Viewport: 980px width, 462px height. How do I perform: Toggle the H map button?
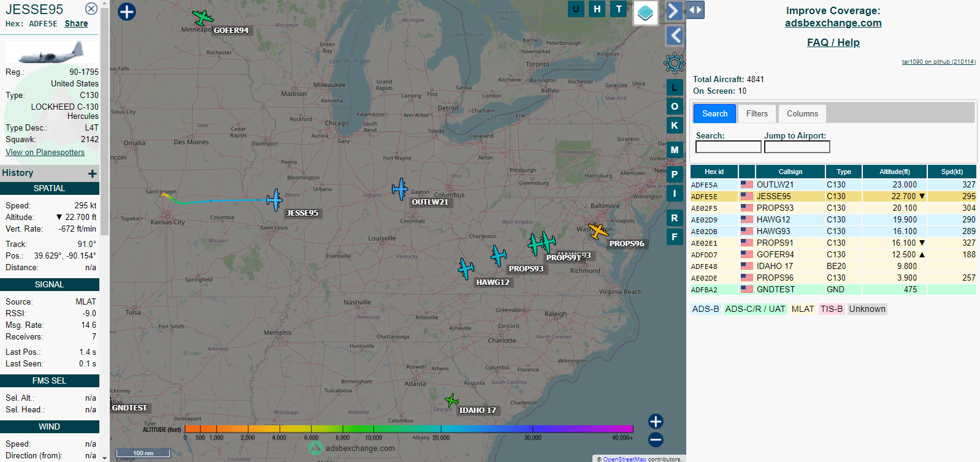click(x=597, y=9)
